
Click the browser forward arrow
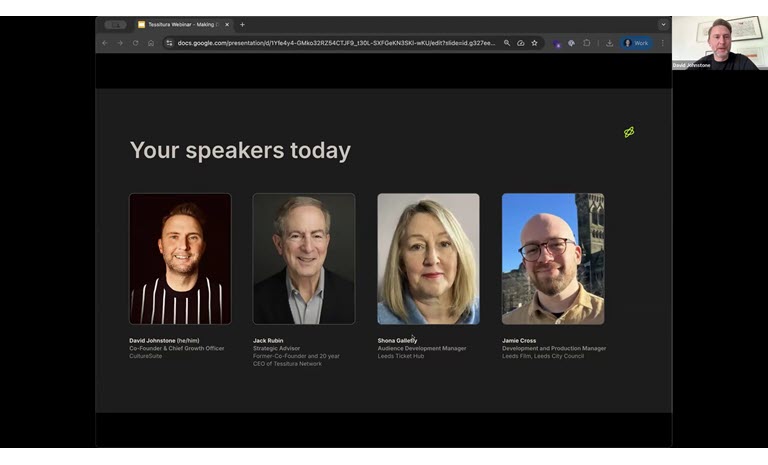(120, 43)
